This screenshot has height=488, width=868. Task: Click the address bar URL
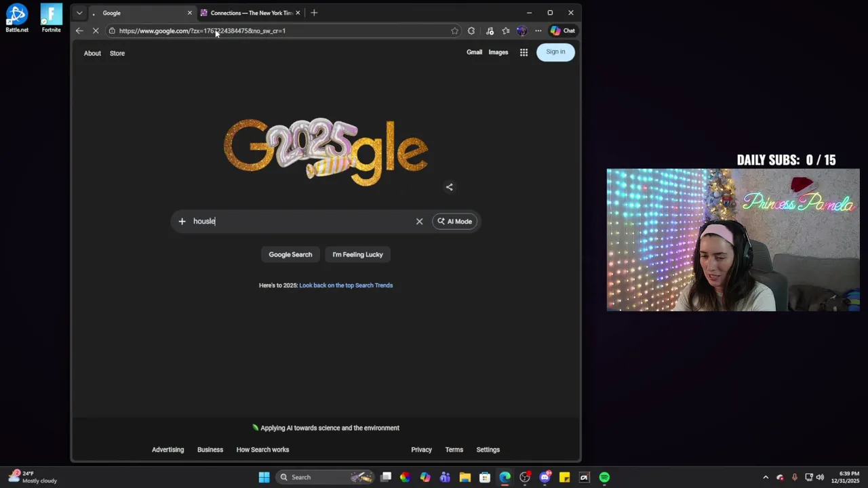pos(202,30)
